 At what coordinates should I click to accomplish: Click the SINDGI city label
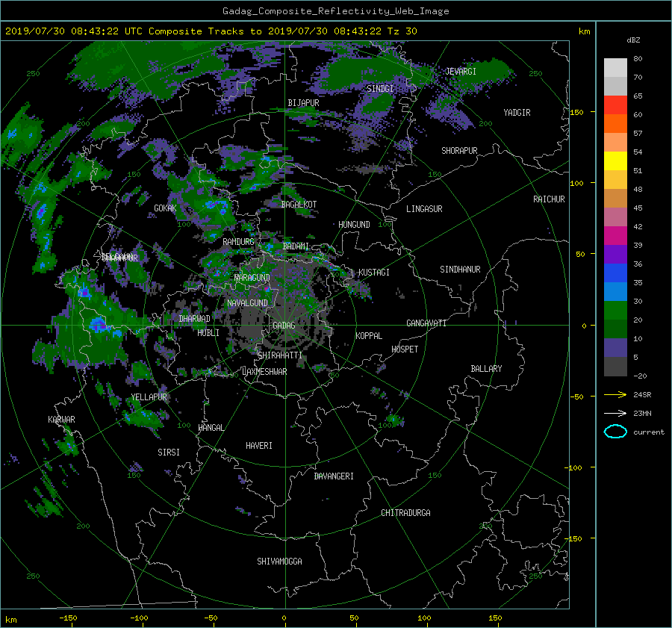(x=380, y=89)
